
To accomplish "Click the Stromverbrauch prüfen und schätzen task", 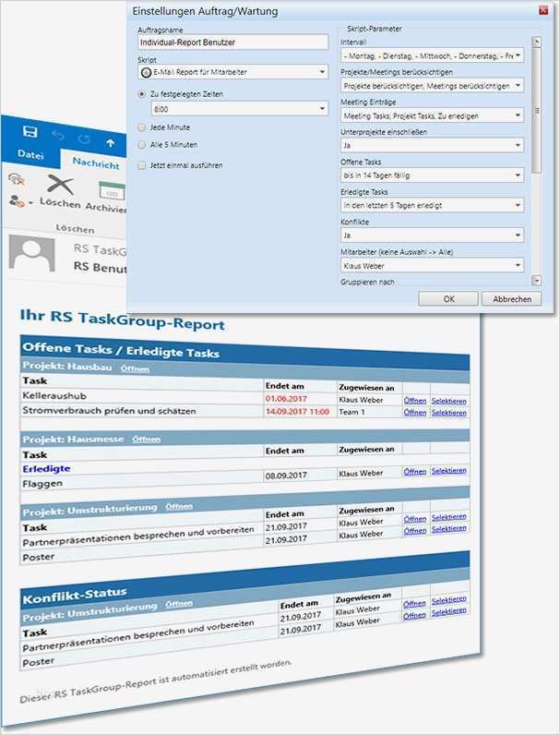I will pos(109,411).
